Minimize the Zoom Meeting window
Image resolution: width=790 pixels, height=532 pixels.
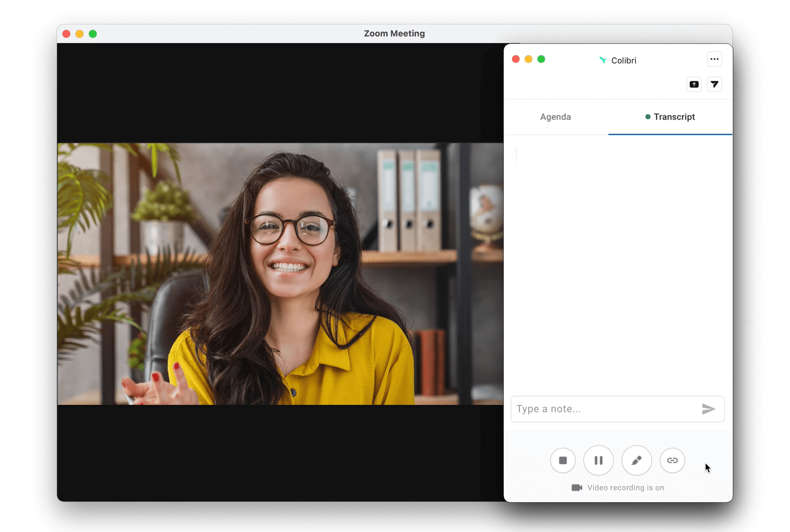click(79, 34)
